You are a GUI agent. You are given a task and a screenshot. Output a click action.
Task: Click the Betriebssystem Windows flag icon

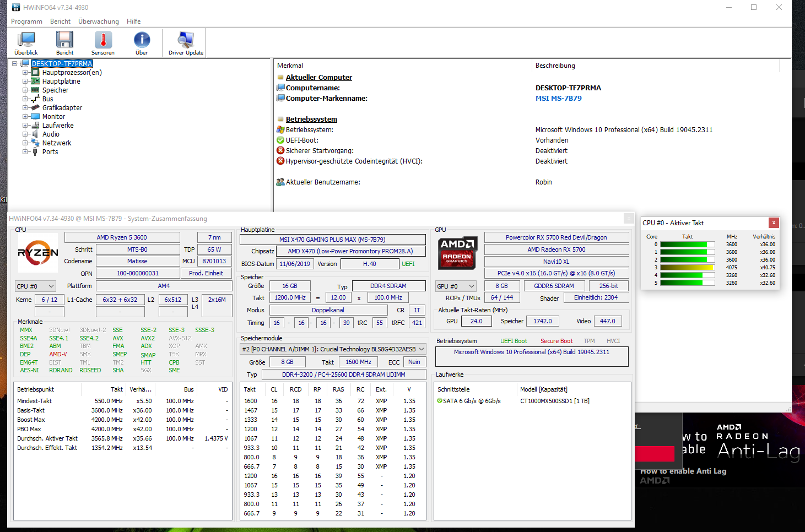pos(280,130)
